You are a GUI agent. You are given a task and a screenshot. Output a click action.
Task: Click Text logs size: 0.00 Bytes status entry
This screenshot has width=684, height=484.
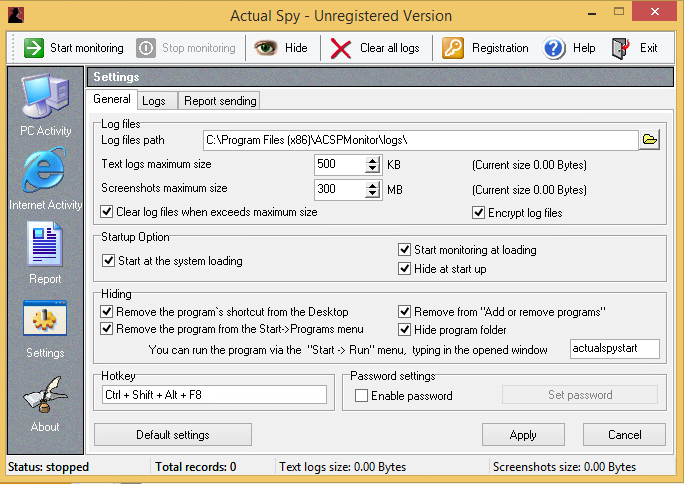click(342, 467)
